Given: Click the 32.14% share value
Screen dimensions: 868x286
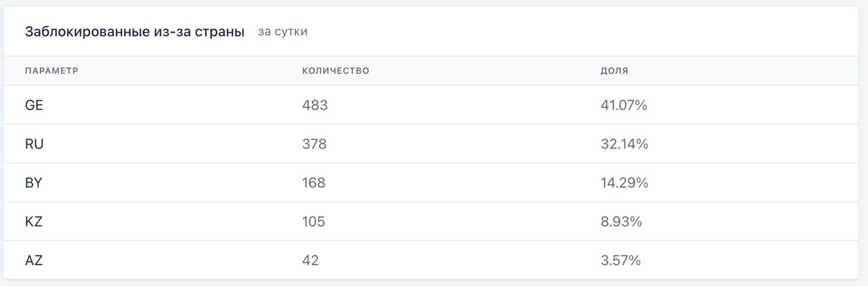Looking at the screenshot, I should 625,144.
